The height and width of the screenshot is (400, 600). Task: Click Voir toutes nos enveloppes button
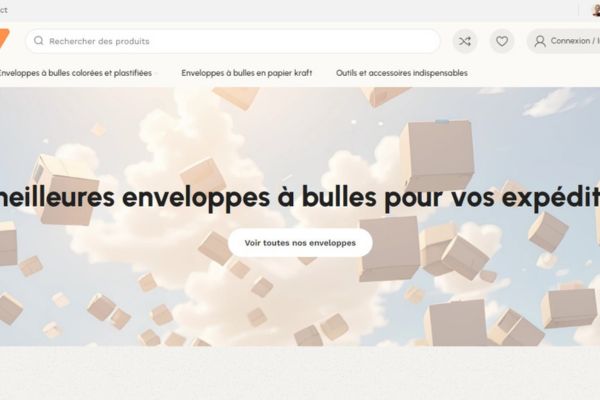click(300, 243)
